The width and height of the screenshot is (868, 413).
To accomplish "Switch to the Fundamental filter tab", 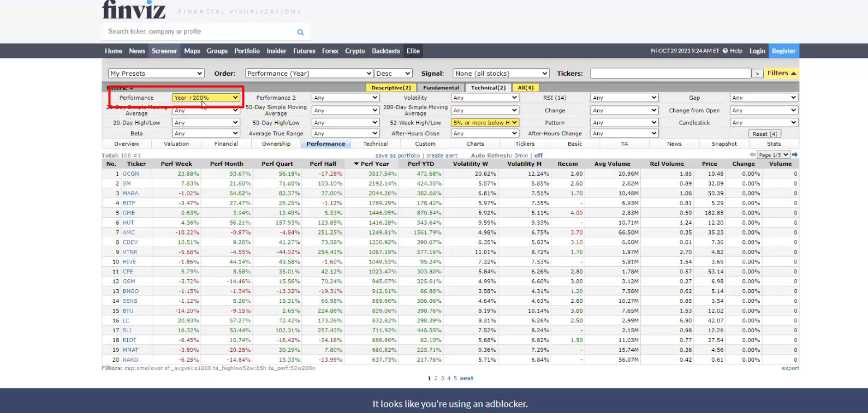I will [441, 87].
